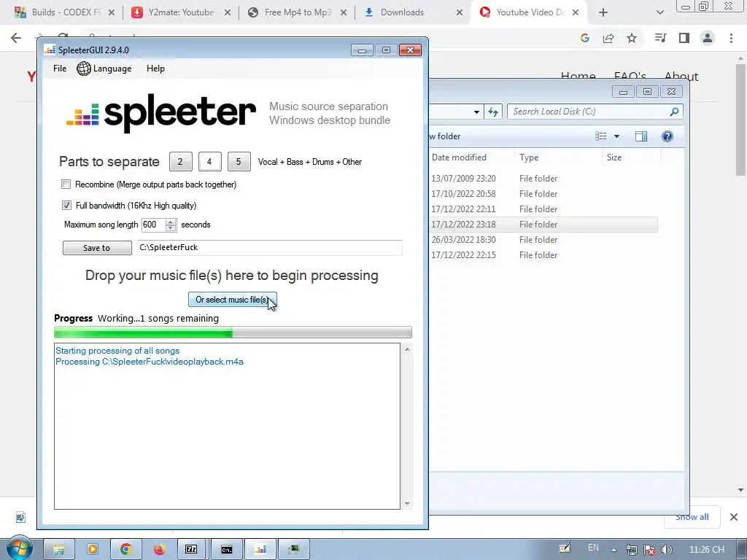Sort by Size column header

click(x=614, y=157)
